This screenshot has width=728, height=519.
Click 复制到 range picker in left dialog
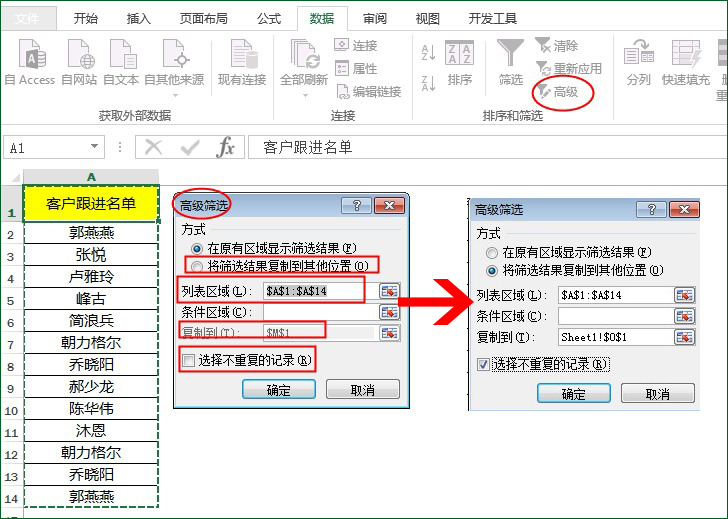click(389, 333)
